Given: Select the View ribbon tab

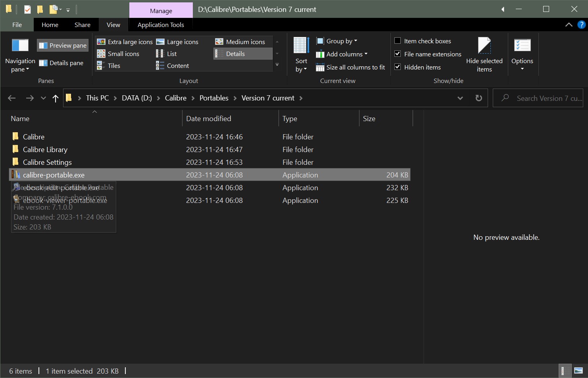Looking at the screenshot, I should (x=113, y=25).
